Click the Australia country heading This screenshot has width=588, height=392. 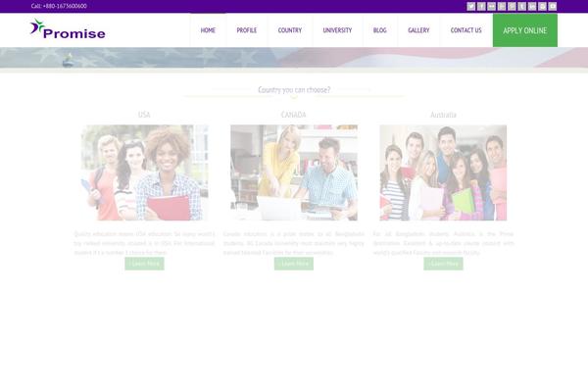click(443, 115)
